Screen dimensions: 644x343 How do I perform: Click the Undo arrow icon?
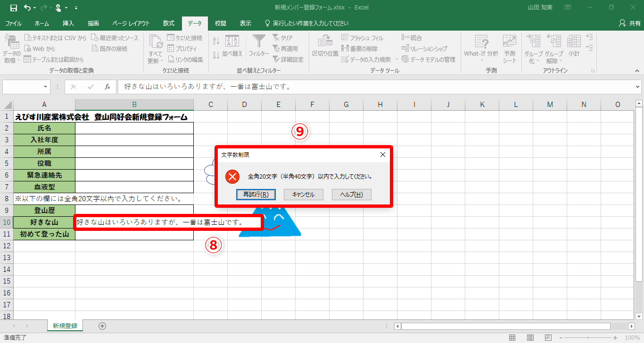point(27,8)
